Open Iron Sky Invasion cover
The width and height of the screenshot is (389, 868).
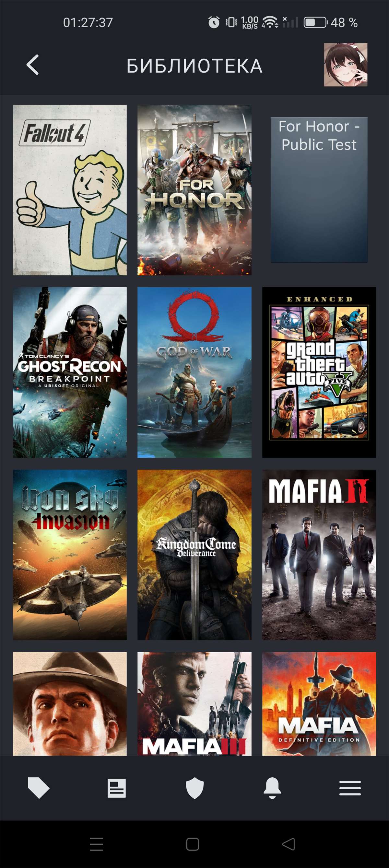(70, 555)
